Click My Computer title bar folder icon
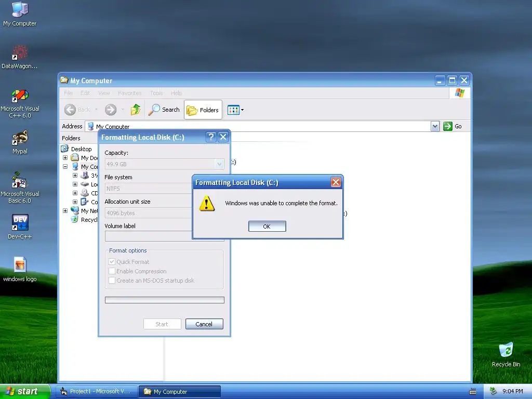 coord(64,80)
